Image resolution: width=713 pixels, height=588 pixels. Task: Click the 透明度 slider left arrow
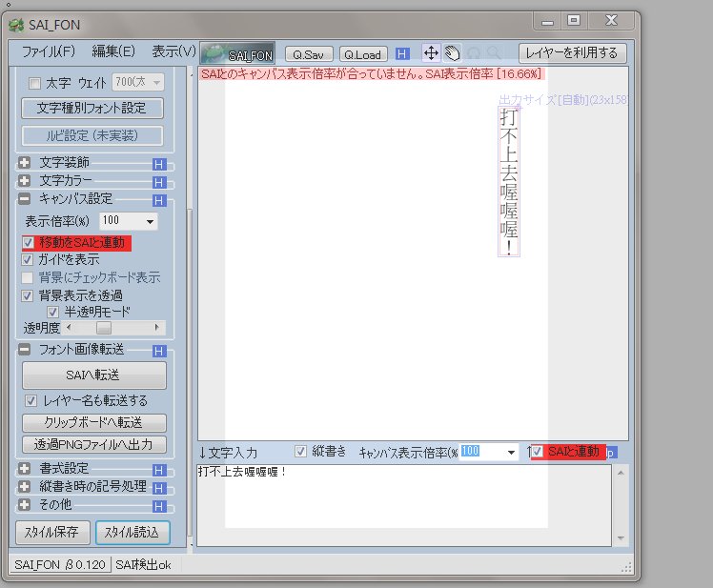pyautogui.click(x=70, y=327)
